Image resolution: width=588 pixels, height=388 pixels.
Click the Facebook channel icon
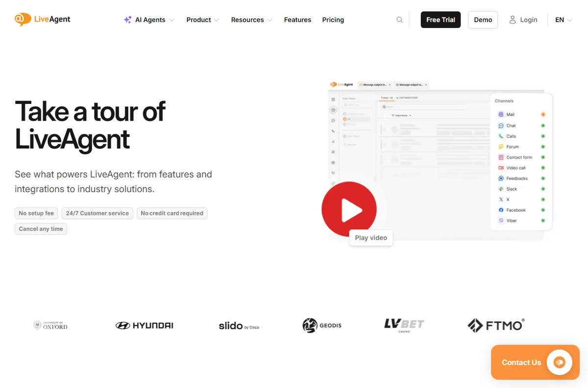click(x=501, y=210)
